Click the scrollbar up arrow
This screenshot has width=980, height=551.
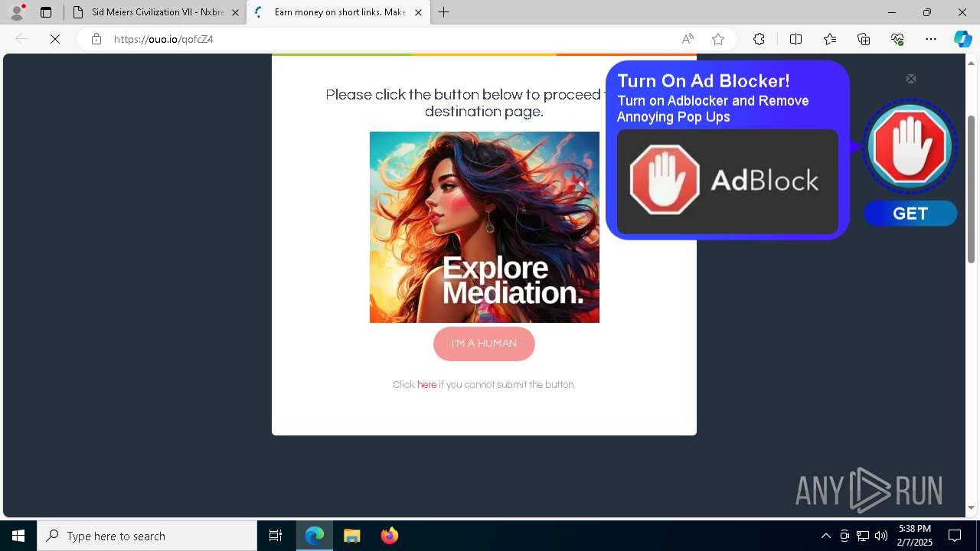click(x=971, y=63)
